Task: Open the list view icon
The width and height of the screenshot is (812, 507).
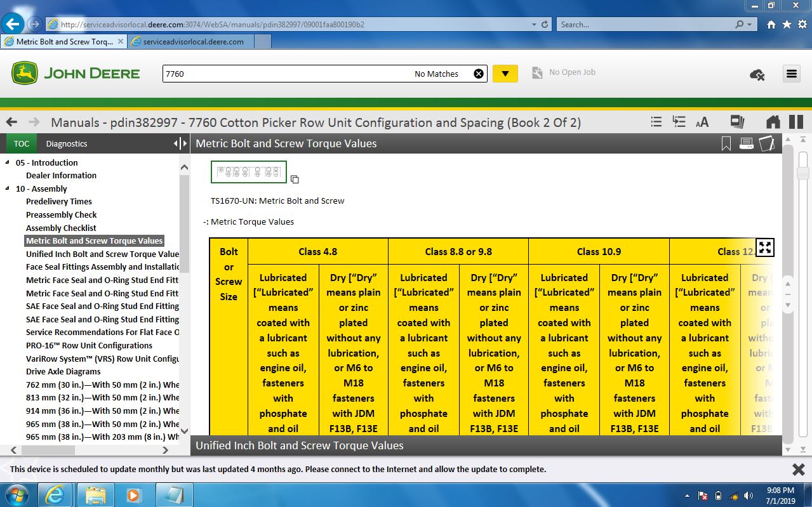Action: pos(656,122)
